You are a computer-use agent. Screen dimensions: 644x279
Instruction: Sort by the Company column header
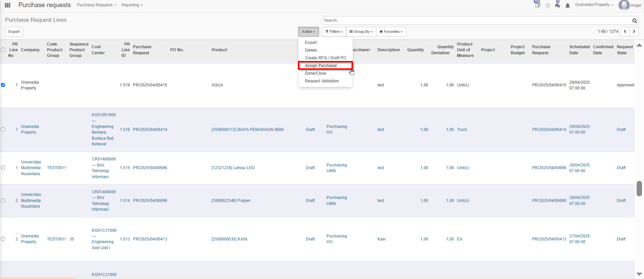click(x=30, y=50)
